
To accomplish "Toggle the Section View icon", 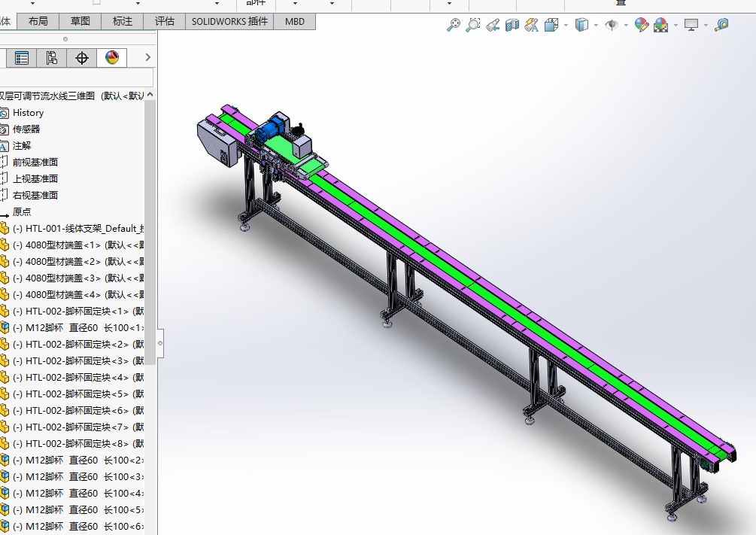I will 512,25.
